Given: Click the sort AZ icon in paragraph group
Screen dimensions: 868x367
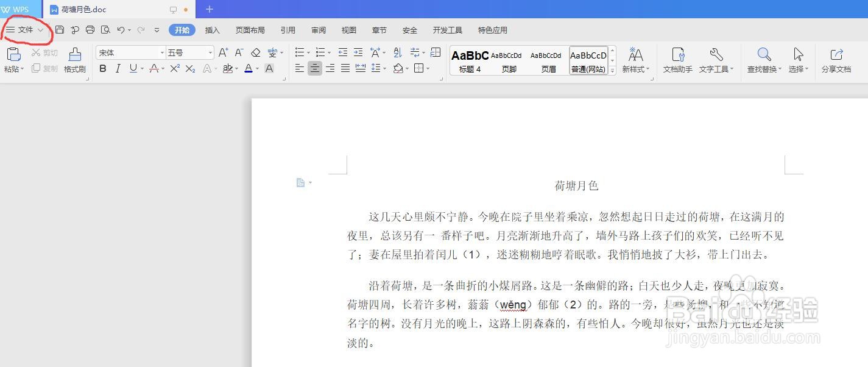Looking at the screenshot, I should point(397,52).
